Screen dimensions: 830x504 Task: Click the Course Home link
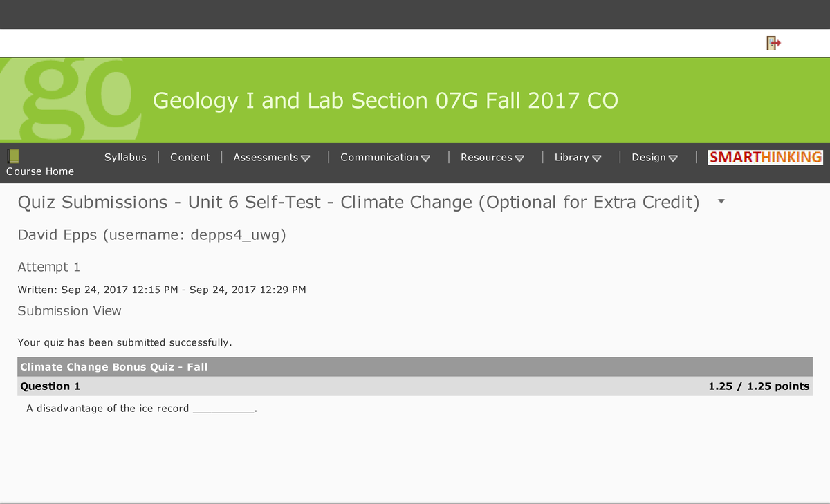point(39,171)
